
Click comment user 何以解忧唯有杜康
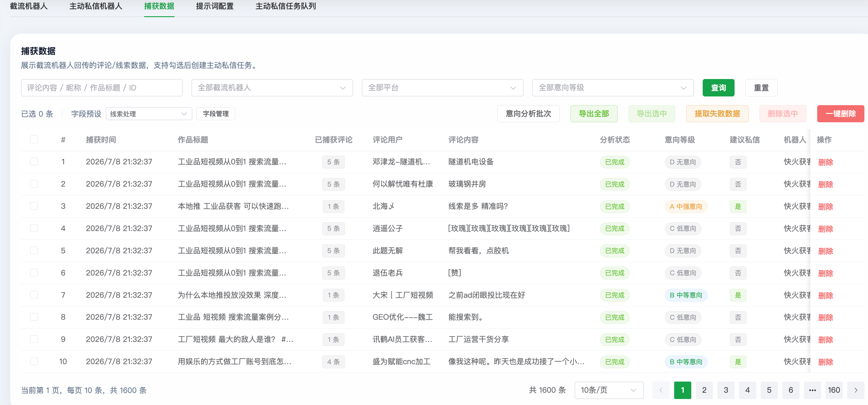click(x=403, y=184)
